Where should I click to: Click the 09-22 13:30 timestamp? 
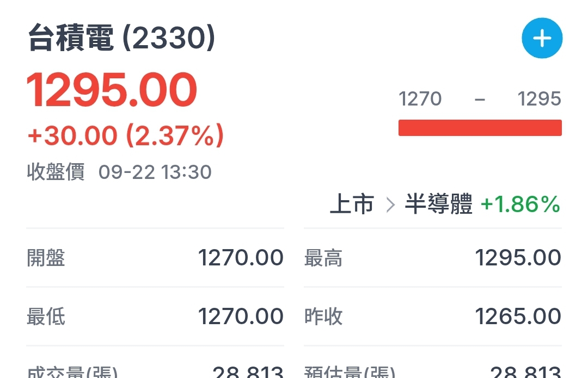(x=155, y=172)
